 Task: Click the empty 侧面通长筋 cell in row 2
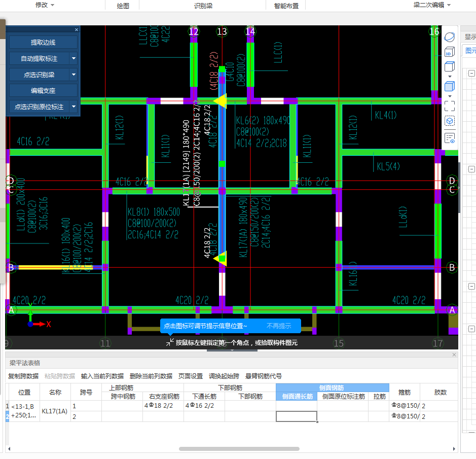click(296, 416)
